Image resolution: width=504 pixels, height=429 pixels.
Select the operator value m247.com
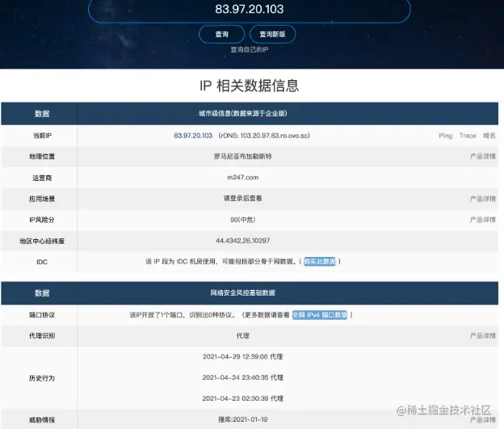click(242, 178)
